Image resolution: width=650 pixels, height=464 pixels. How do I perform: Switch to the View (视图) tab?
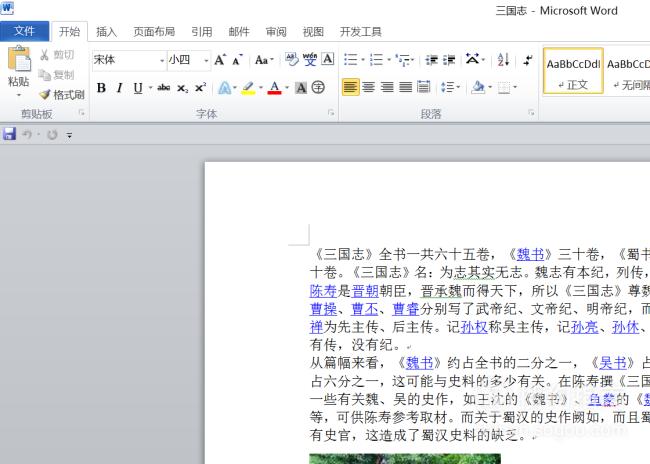[x=313, y=32]
